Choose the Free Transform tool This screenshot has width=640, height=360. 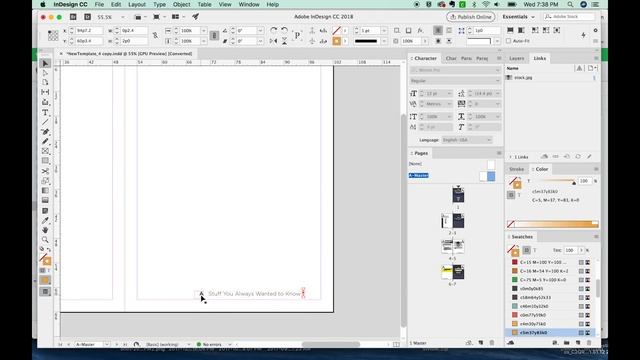coord(45,181)
